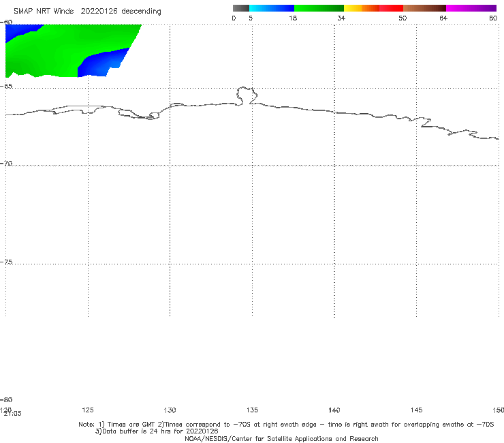Screen dimensions: 504x443
Task: Click the color bar label '5'
Action: pos(251,18)
